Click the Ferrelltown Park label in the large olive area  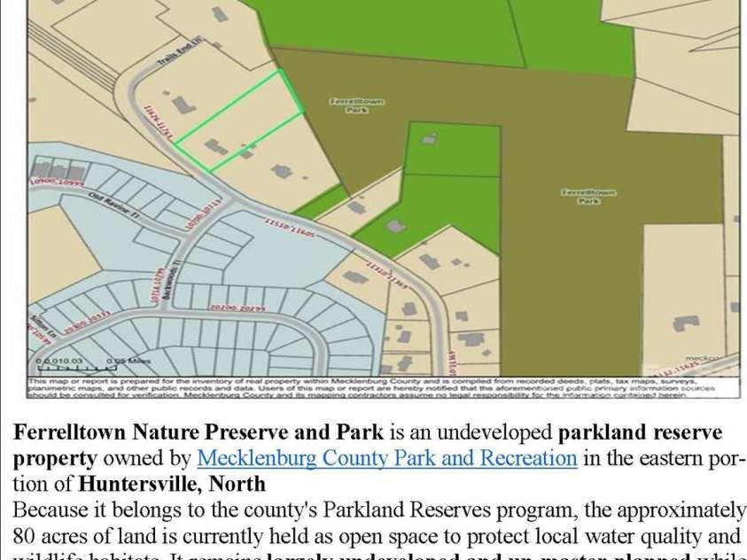click(x=588, y=196)
